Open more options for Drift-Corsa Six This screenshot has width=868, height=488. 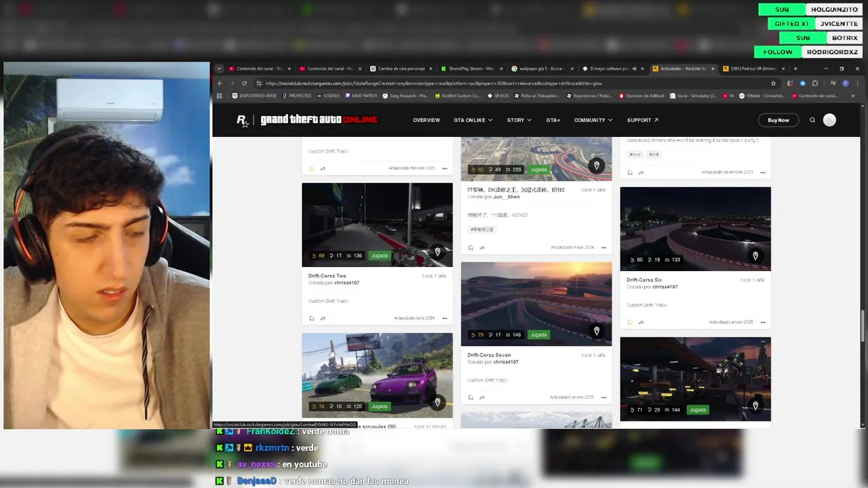763,322
